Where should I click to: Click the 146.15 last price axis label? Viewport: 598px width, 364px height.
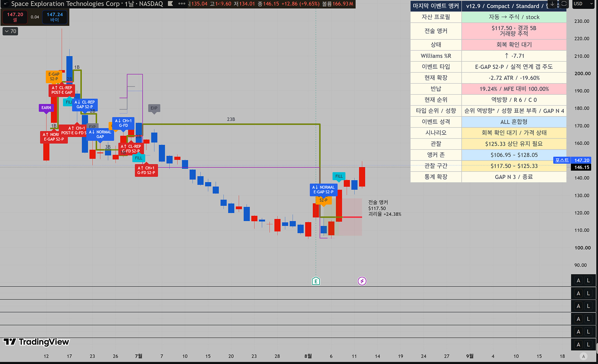pyautogui.click(x=582, y=167)
